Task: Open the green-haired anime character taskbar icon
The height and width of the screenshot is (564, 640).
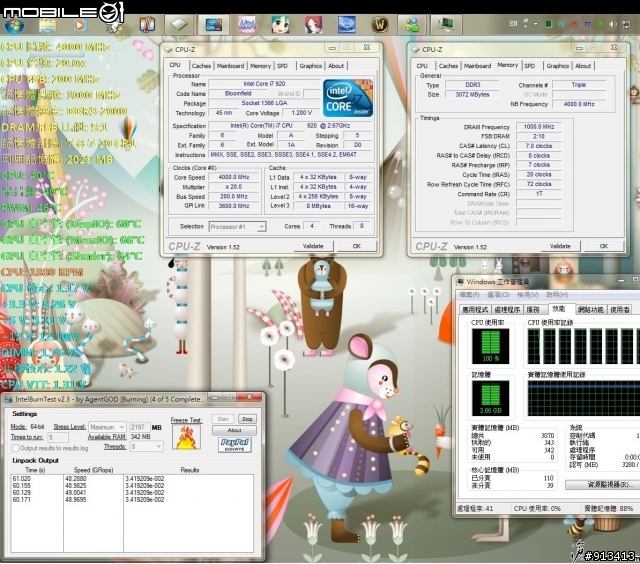Action: coord(280,25)
